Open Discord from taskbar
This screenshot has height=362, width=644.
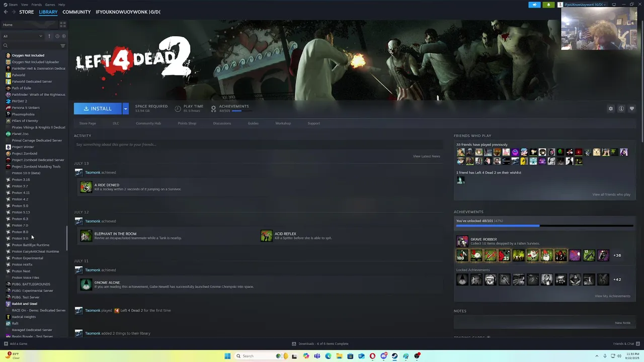(383, 356)
